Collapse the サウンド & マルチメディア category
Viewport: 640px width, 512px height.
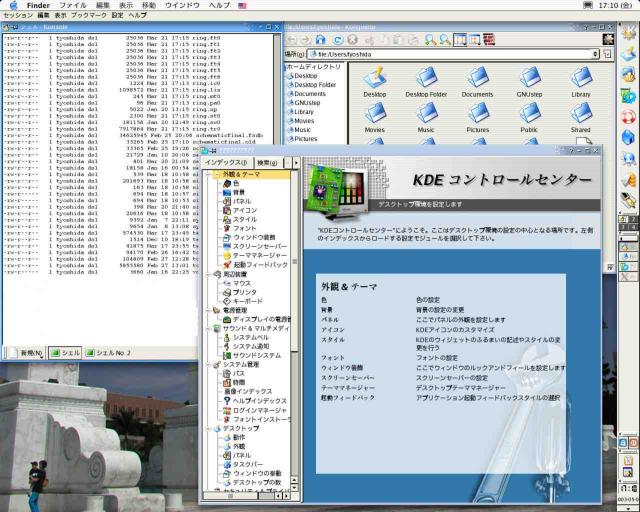[x=209, y=328]
